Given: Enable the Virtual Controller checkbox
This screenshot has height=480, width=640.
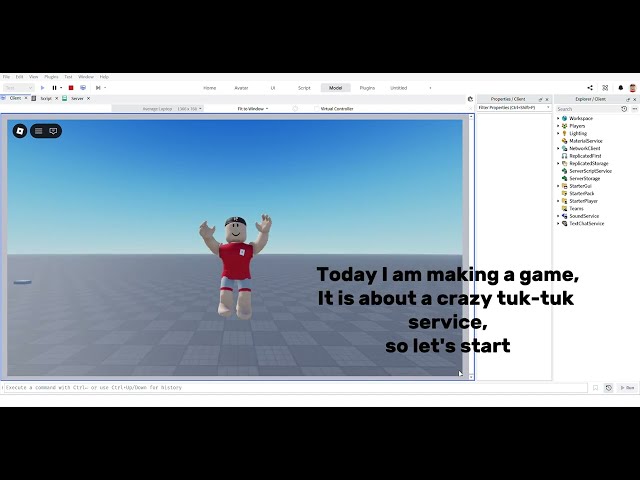Looking at the screenshot, I should (x=316, y=109).
